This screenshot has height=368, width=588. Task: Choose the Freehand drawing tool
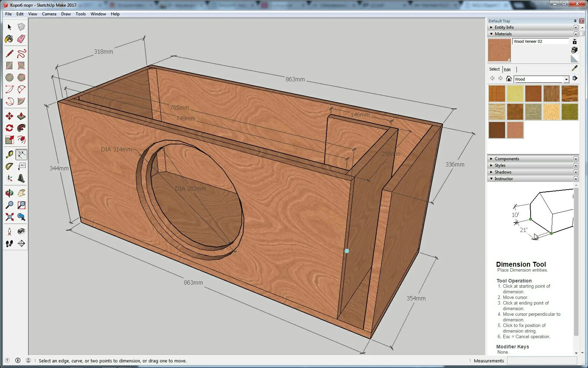pos(21,54)
